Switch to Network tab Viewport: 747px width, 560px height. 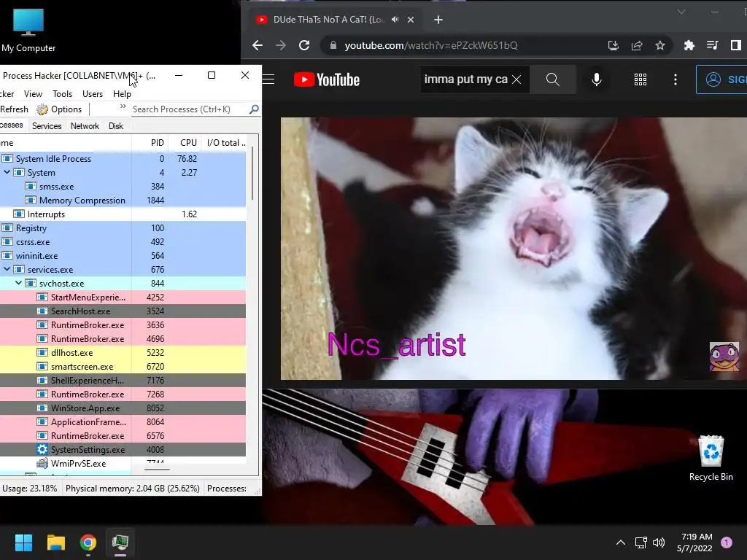coord(85,125)
